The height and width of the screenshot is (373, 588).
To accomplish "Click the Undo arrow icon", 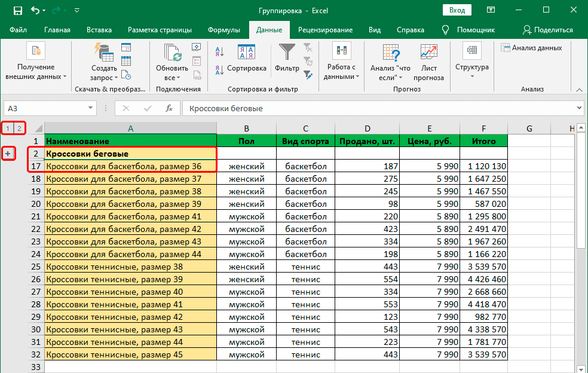I will [35, 10].
